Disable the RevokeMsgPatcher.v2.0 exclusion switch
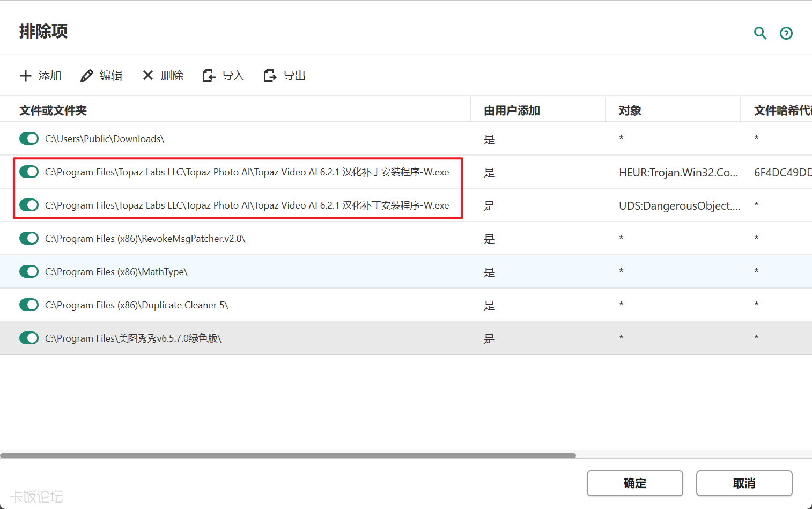812x509 pixels. [x=29, y=238]
